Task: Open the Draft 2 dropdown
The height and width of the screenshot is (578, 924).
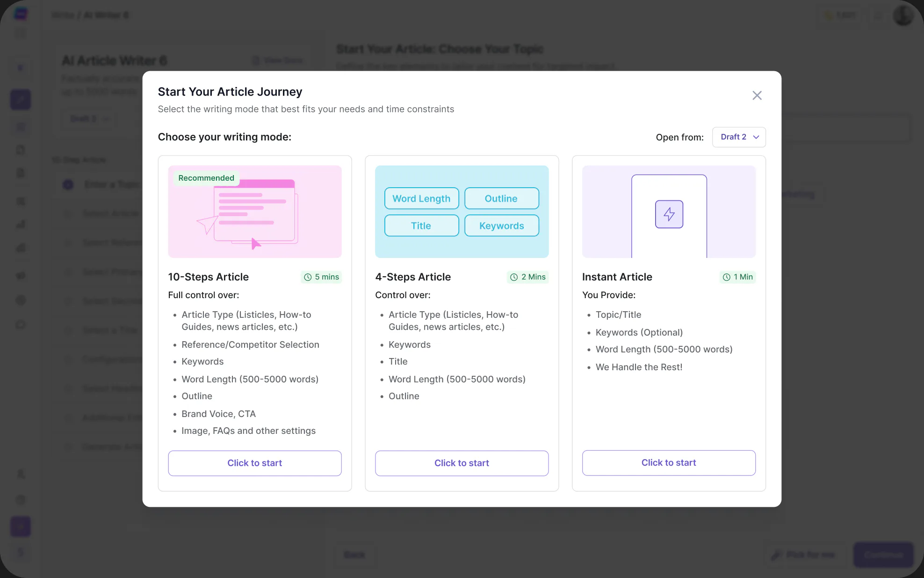Action: [739, 137]
